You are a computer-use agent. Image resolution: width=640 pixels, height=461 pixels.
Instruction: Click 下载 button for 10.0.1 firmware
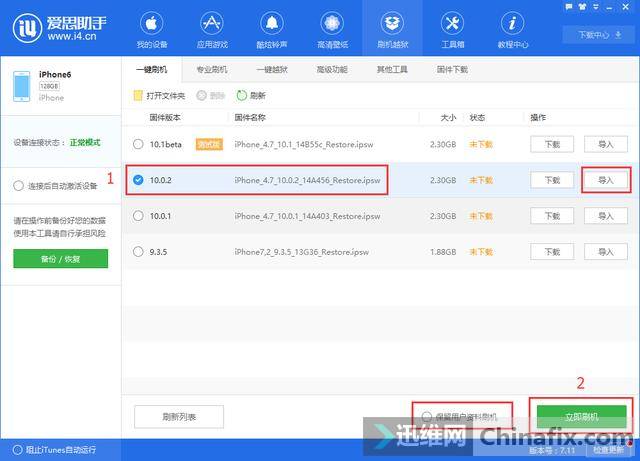click(552, 216)
